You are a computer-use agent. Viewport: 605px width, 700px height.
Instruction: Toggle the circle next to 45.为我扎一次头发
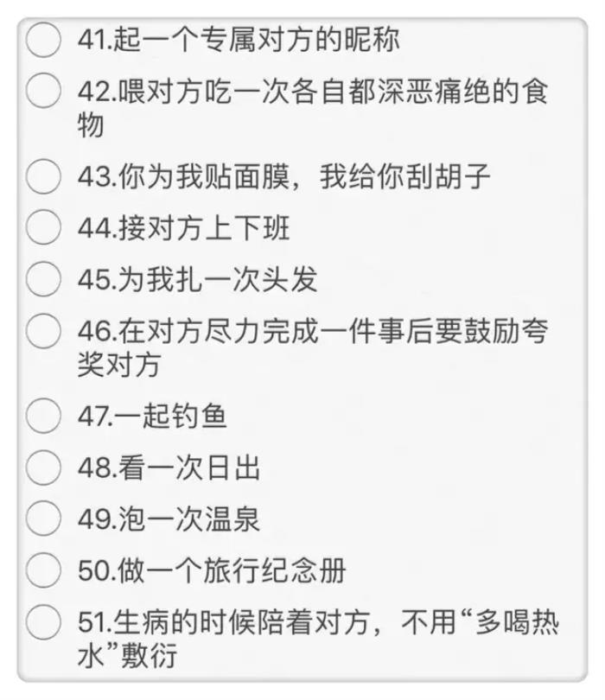[43, 279]
